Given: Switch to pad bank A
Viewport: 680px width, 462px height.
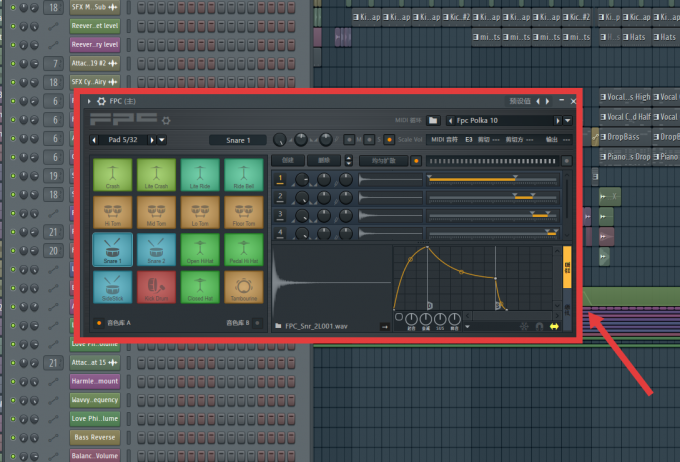Looking at the screenshot, I should [99, 323].
